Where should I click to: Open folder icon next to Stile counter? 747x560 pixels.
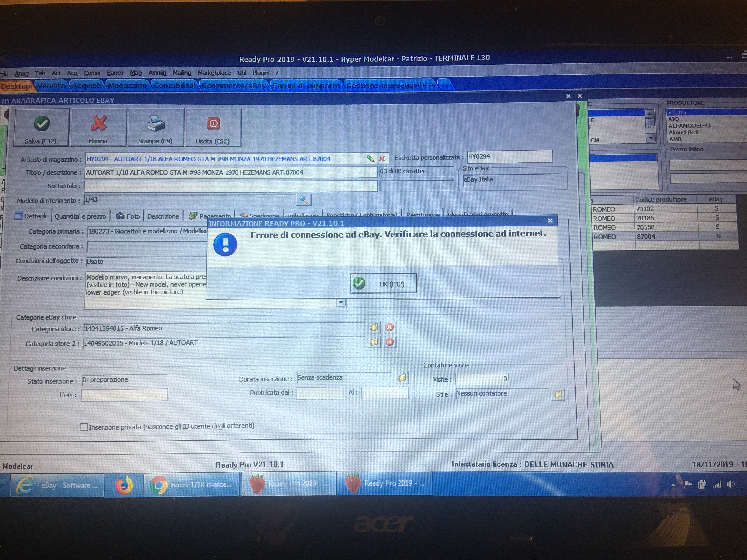pos(558,394)
